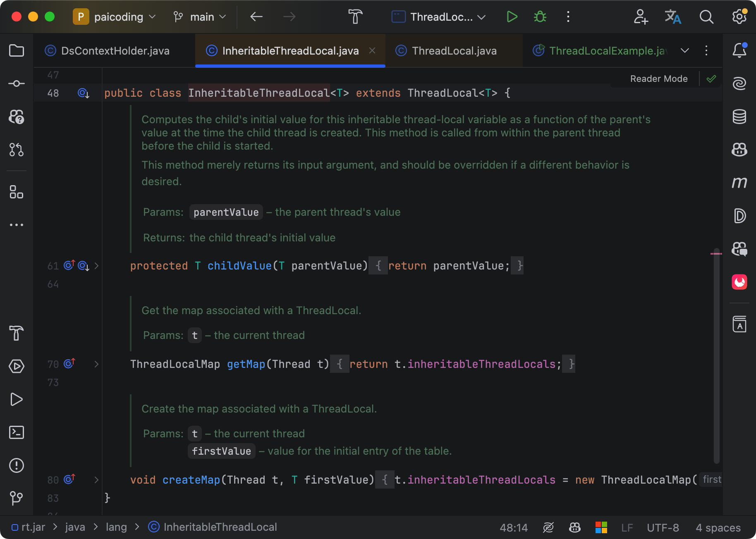Open the lang breadcrumb at the bottom

point(116,527)
